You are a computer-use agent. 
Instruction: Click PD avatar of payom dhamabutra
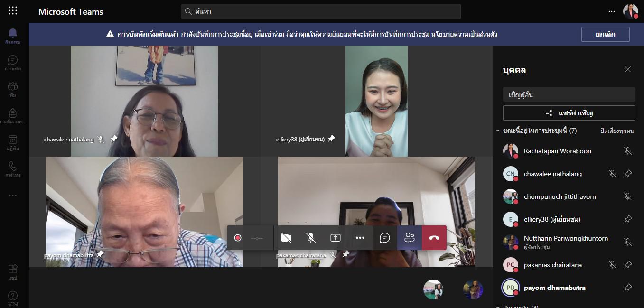511,288
